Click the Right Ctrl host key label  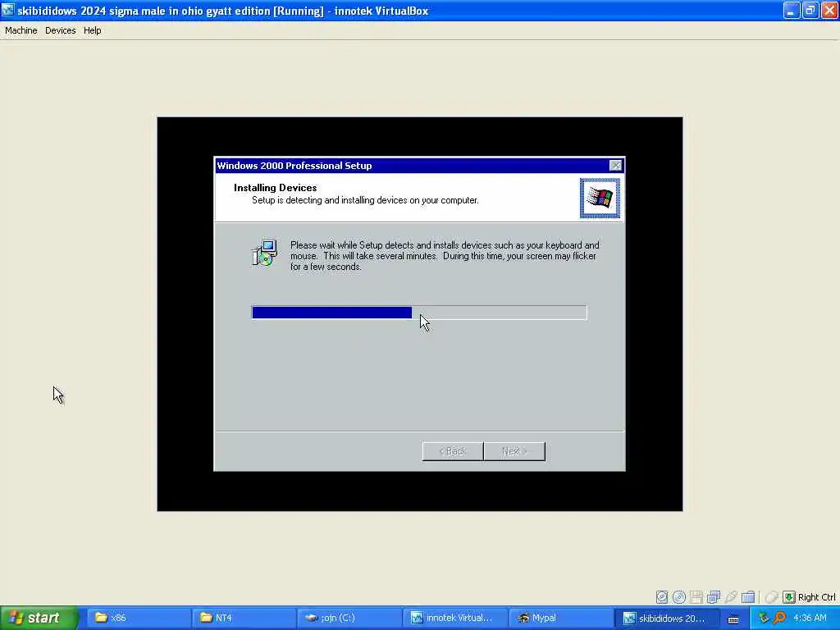click(x=816, y=597)
